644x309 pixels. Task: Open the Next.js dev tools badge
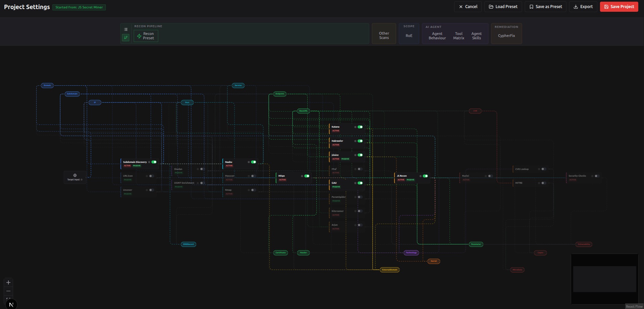[11, 304]
